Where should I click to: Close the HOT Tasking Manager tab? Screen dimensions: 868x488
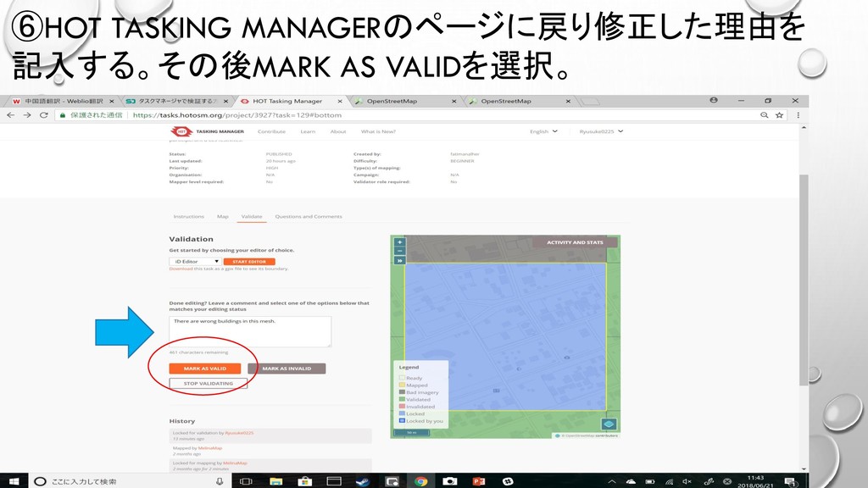340,102
